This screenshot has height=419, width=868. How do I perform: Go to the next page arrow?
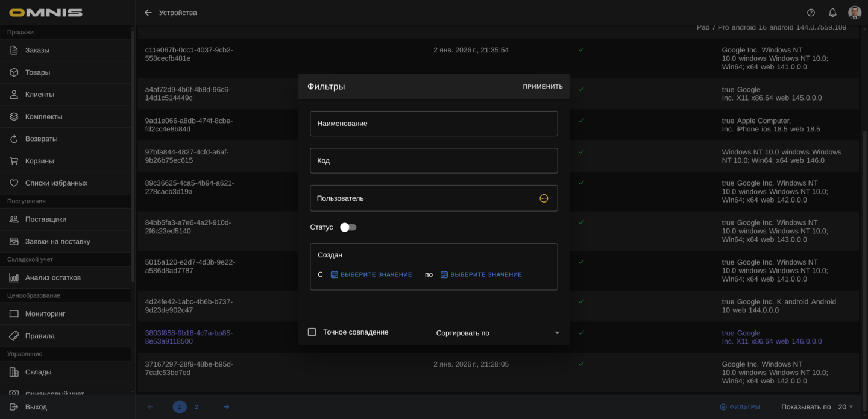[x=227, y=407]
